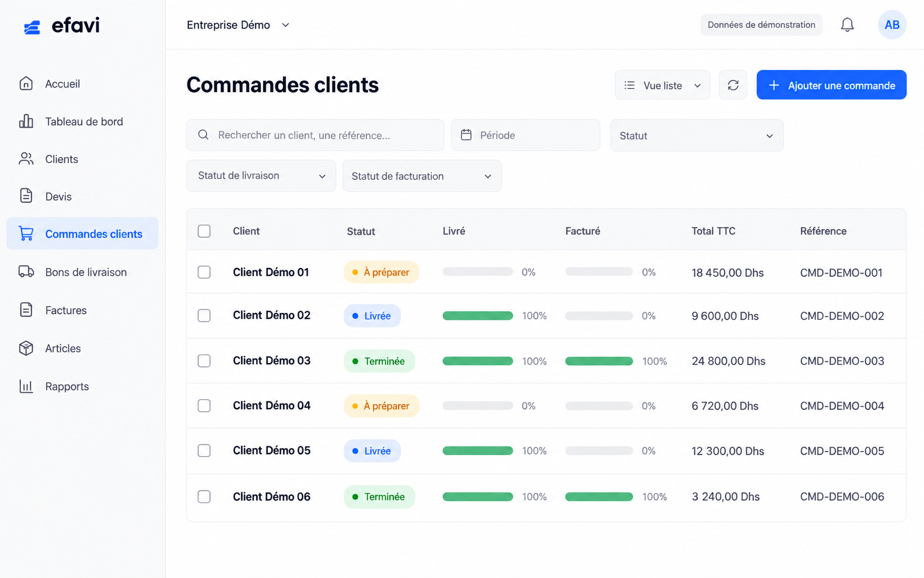
Task: Click the calendar icon in Période field
Action: tap(466, 135)
